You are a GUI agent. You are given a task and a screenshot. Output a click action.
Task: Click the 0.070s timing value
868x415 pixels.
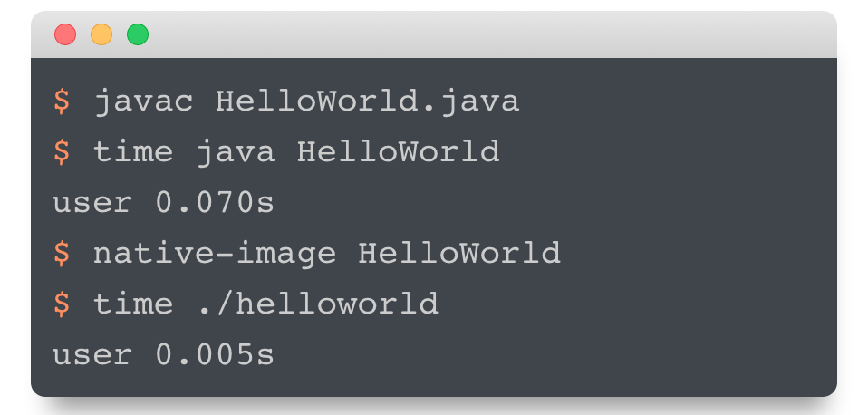tap(215, 203)
